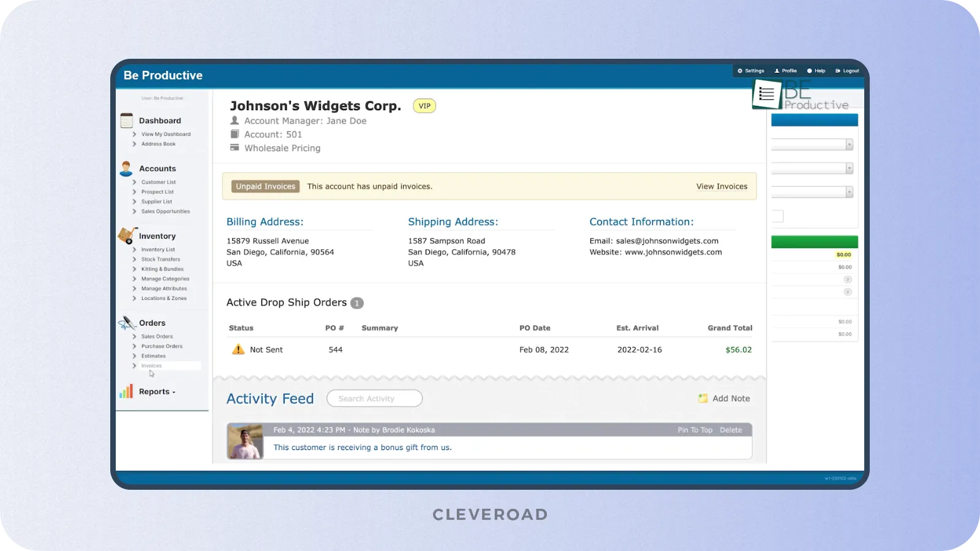Click the Add Note sticky note icon
Image resolution: width=980 pixels, height=551 pixels.
pyautogui.click(x=703, y=398)
